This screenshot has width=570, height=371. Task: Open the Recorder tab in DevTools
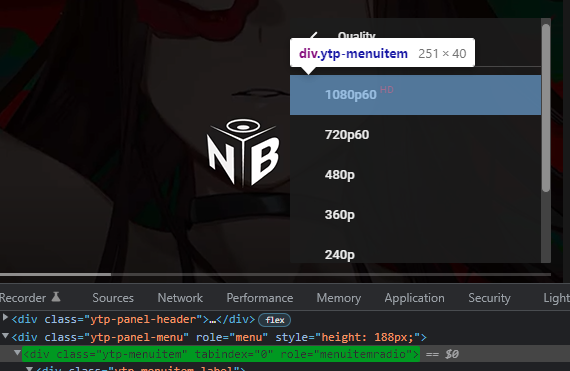(x=23, y=298)
